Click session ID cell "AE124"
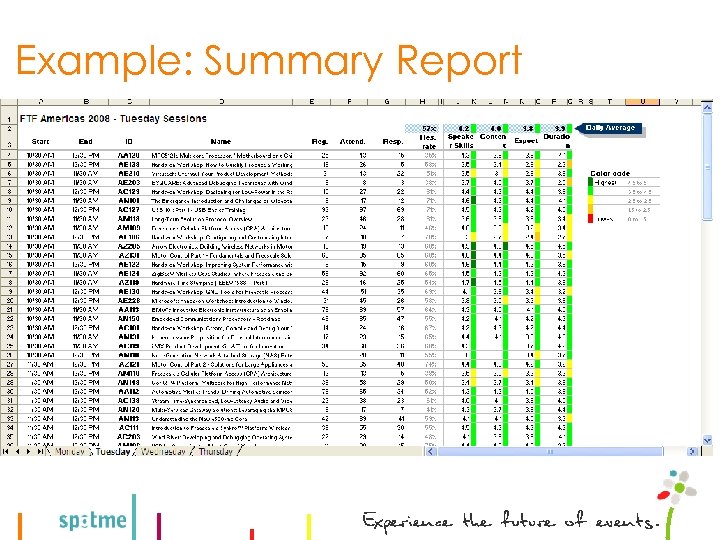This screenshot has width=720, height=540. (x=129, y=273)
